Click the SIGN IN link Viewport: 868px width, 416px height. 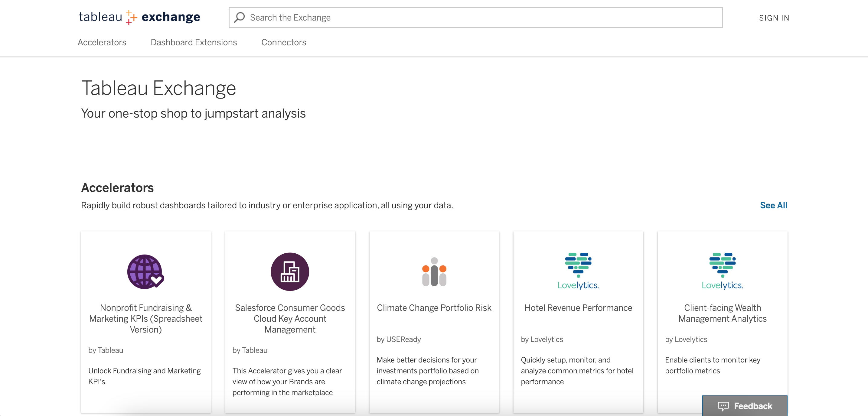[x=774, y=18]
